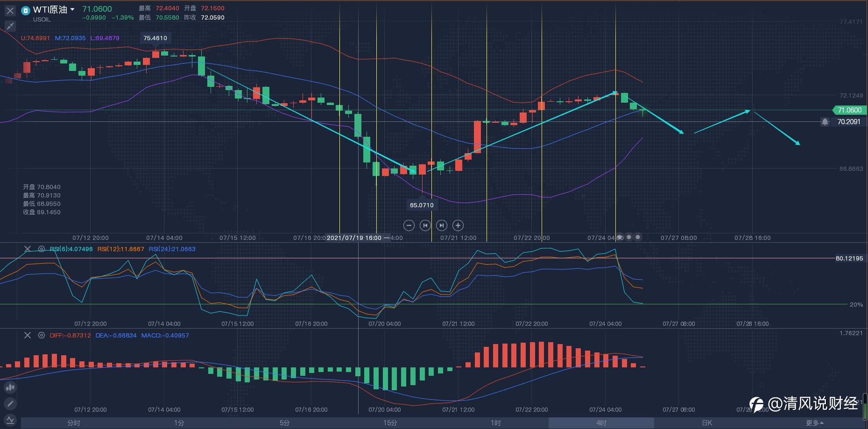The height and width of the screenshot is (429, 868).
Task: Close the MACD indicator panel
Action: coord(28,335)
